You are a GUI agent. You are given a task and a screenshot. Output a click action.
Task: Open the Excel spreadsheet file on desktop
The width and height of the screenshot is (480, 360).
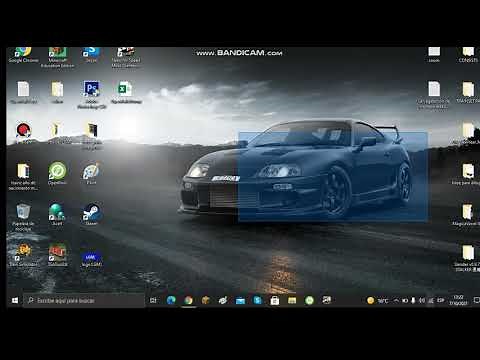tap(126, 92)
